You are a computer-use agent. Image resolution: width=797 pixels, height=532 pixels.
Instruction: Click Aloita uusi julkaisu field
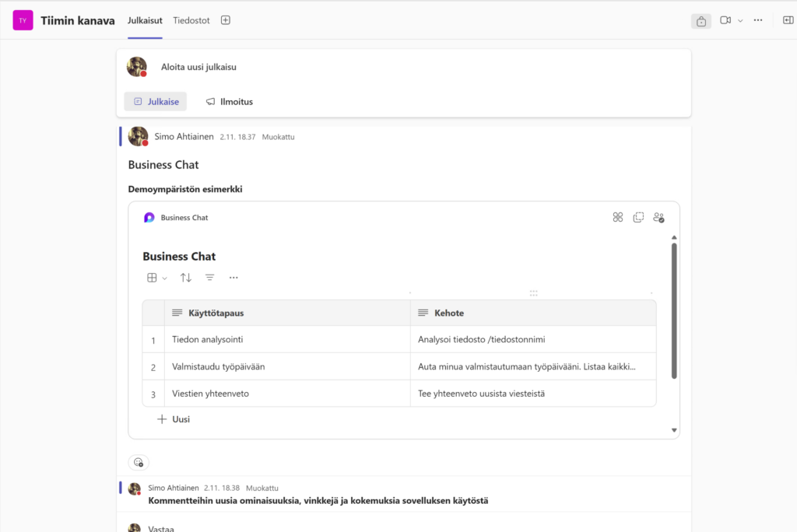[x=198, y=67]
